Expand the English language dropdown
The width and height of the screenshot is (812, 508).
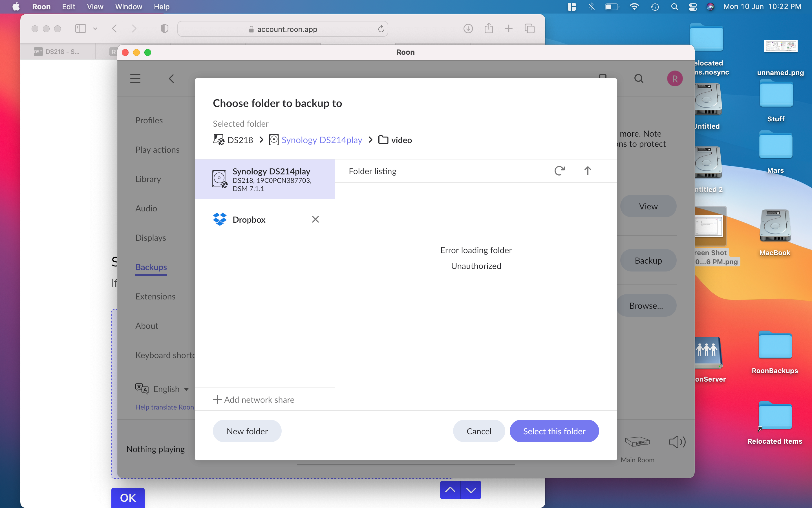coord(162,389)
